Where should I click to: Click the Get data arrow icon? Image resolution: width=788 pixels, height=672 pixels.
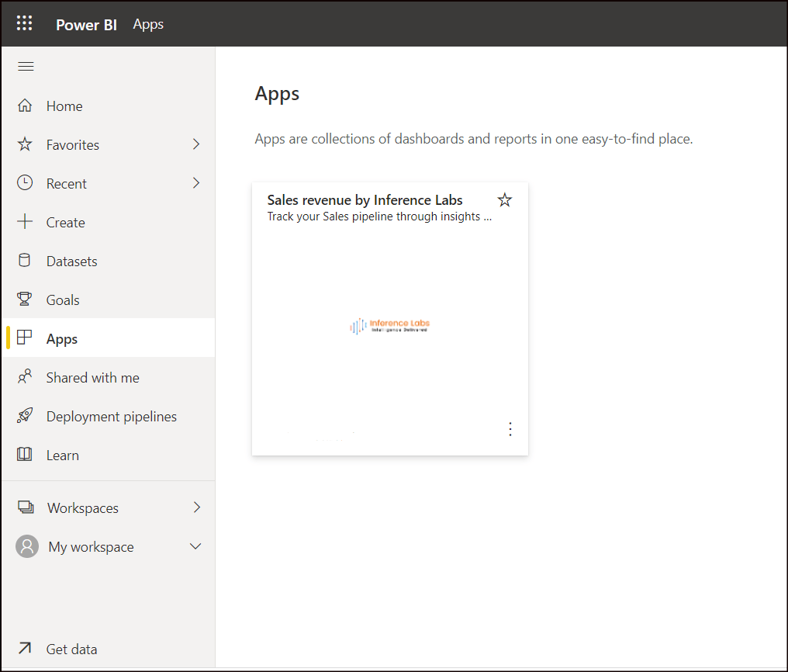coord(25,649)
